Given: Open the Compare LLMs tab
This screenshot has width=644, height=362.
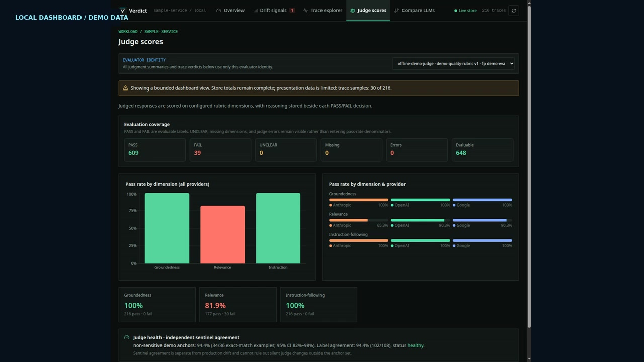Looking at the screenshot, I should (x=415, y=10).
